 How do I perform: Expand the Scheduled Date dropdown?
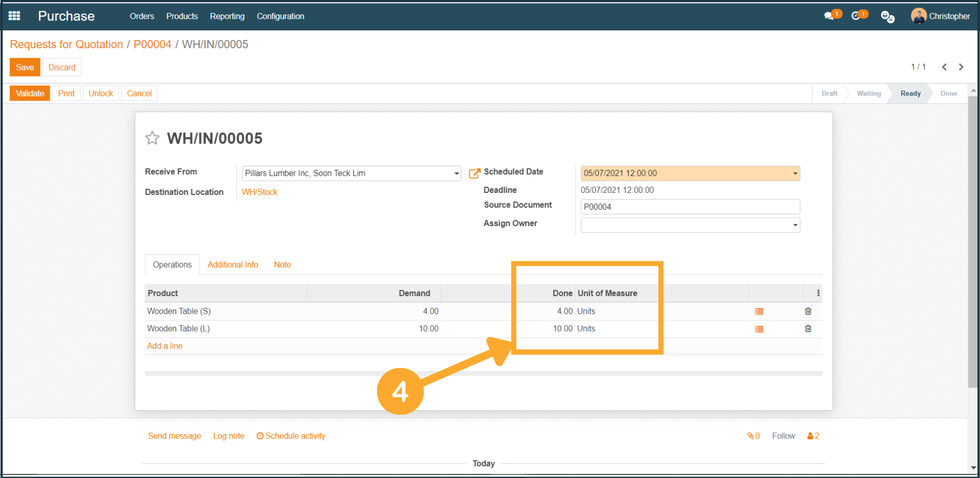click(x=795, y=174)
